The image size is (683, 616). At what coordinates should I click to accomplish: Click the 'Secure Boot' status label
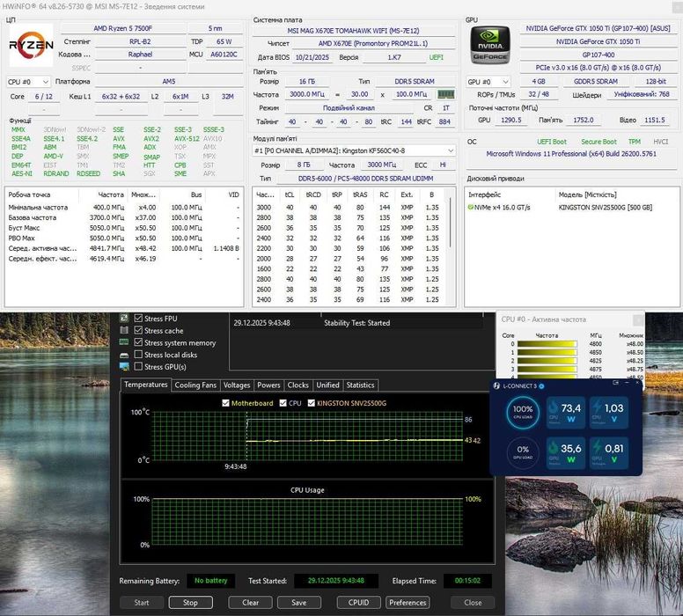click(599, 142)
